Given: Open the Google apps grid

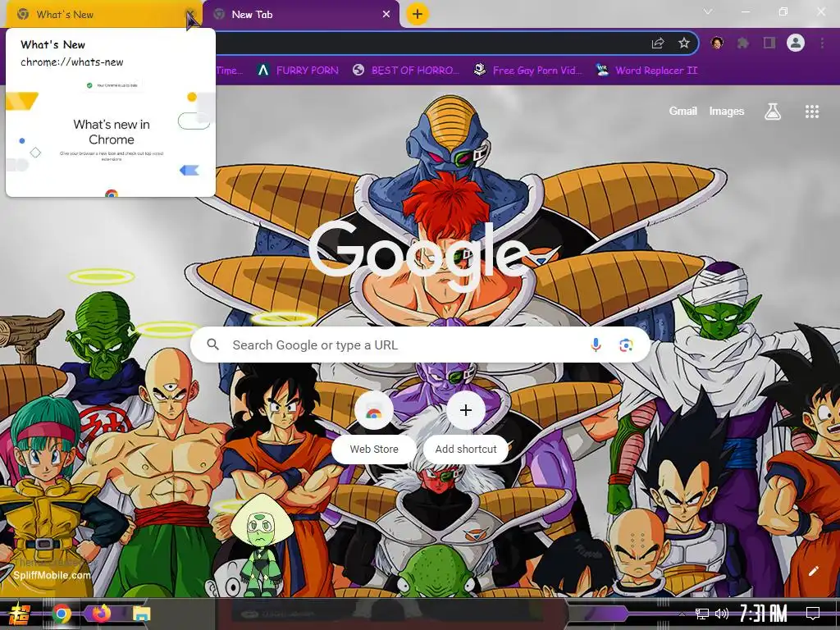Looking at the screenshot, I should pos(812,112).
